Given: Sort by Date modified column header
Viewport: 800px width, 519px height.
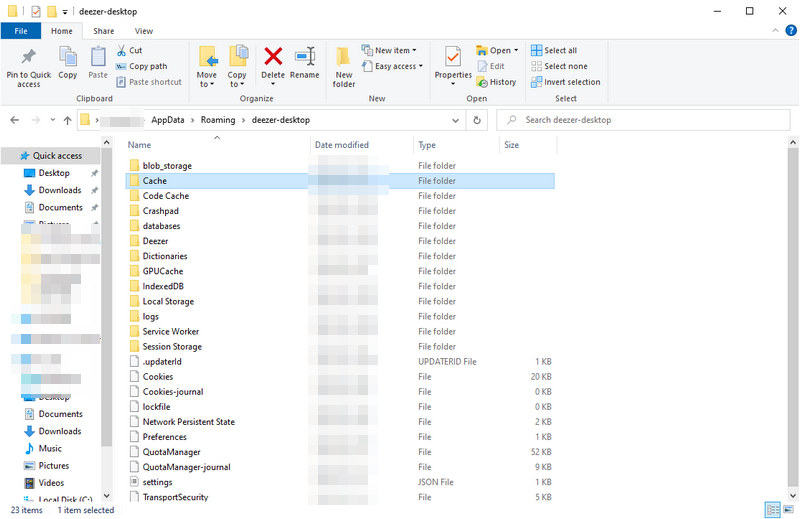Looking at the screenshot, I should [361, 145].
